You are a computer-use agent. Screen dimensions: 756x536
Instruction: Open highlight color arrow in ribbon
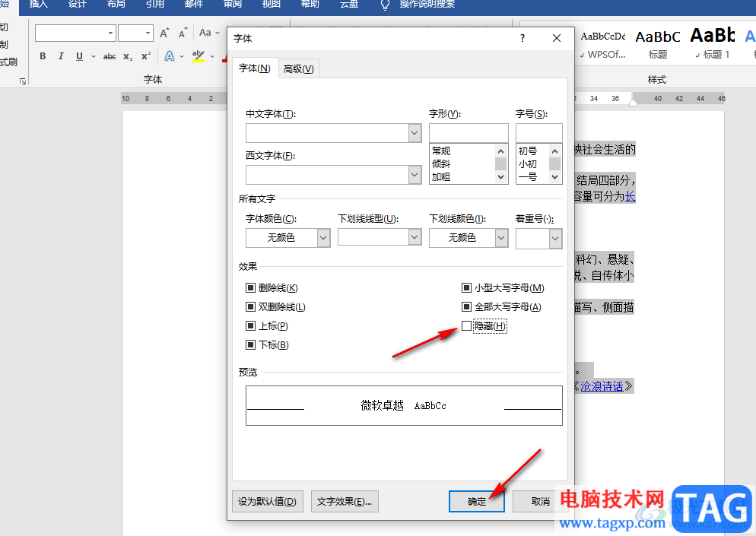211,56
